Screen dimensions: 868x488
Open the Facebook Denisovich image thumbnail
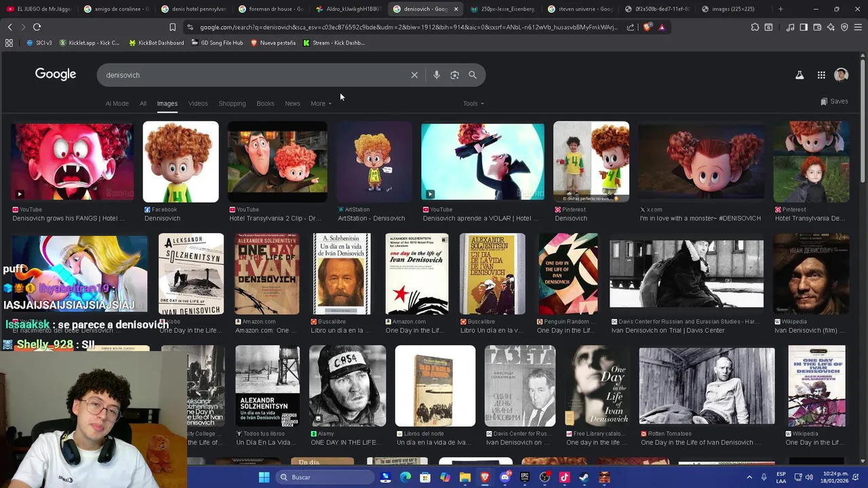pos(180,161)
